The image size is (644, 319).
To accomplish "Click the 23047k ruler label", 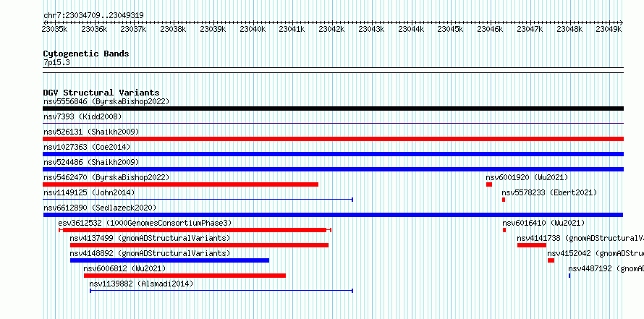I will click(530, 29).
